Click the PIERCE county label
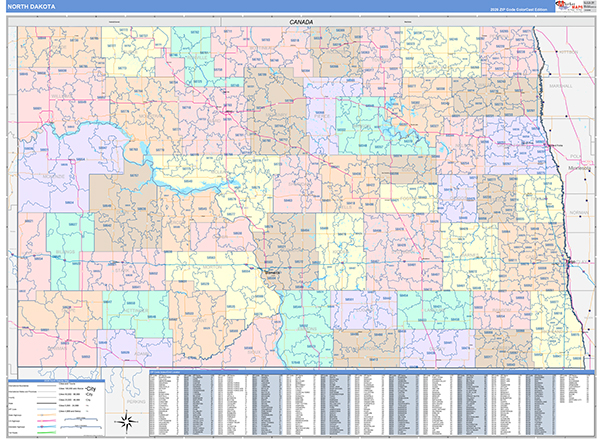This screenshot has height=439, width=600. [322, 116]
